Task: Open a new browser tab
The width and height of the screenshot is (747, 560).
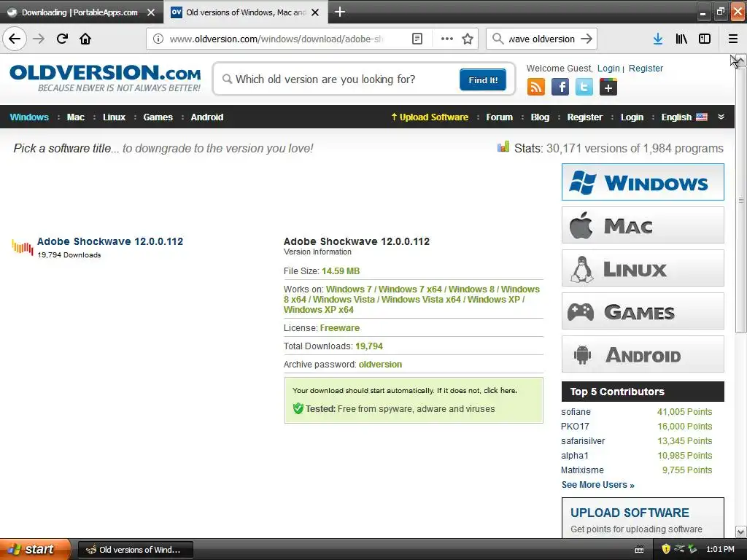Action: click(340, 12)
